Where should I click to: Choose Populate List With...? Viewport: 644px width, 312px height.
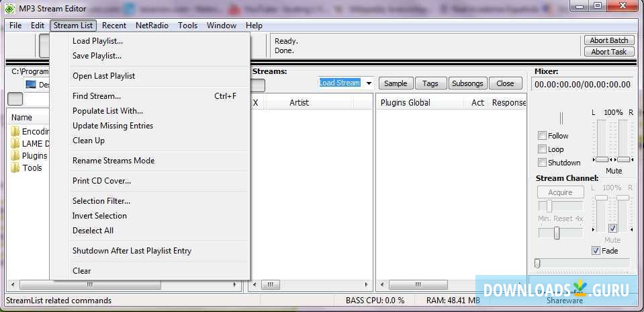150,111
